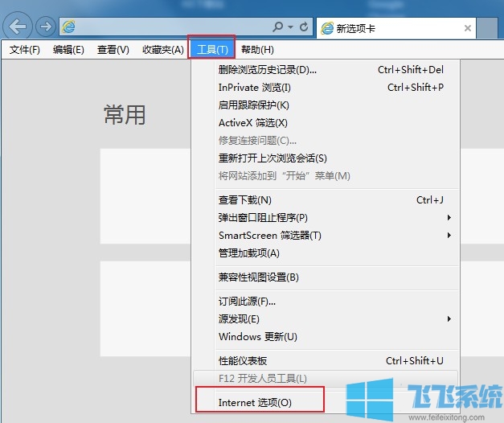Viewport: 504px width, 423px height.
Task: Select 将网站添加到"开始"菜单(M) entry
Action: coord(326,176)
